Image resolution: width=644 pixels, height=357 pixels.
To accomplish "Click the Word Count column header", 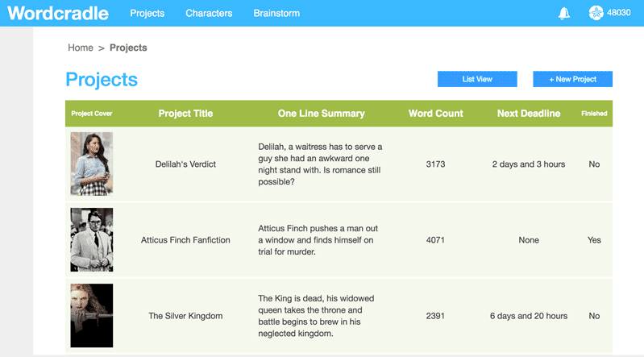I will coord(435,114).
